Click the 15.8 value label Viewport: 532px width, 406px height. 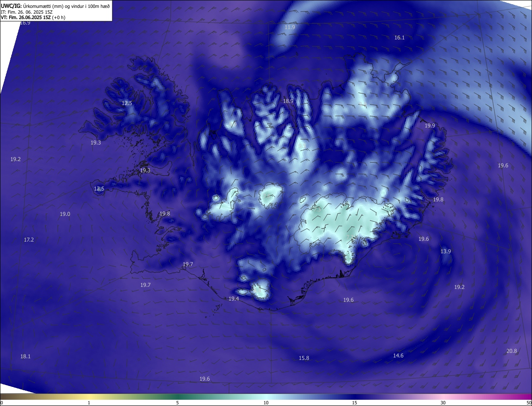304,358
